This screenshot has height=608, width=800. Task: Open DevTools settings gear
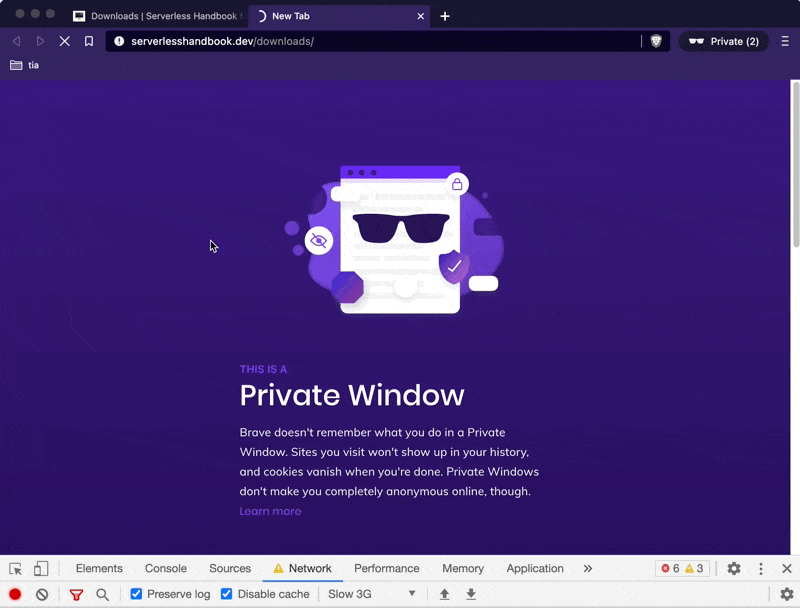pos(734,569)
